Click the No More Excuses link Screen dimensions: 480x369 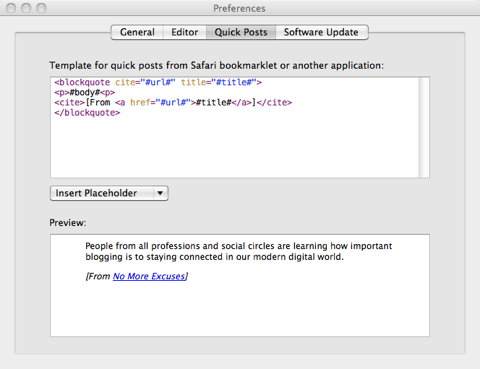149,276
